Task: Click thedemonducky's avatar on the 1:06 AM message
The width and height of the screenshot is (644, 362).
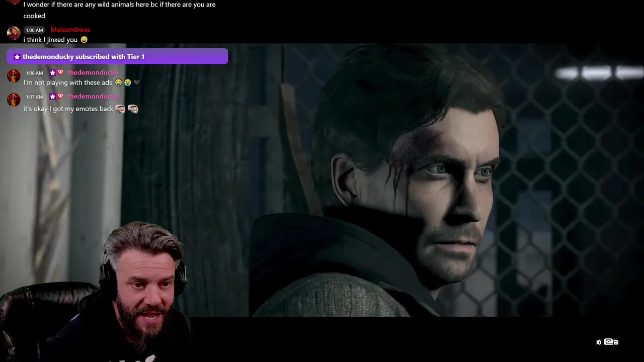Action: (14, 76)
